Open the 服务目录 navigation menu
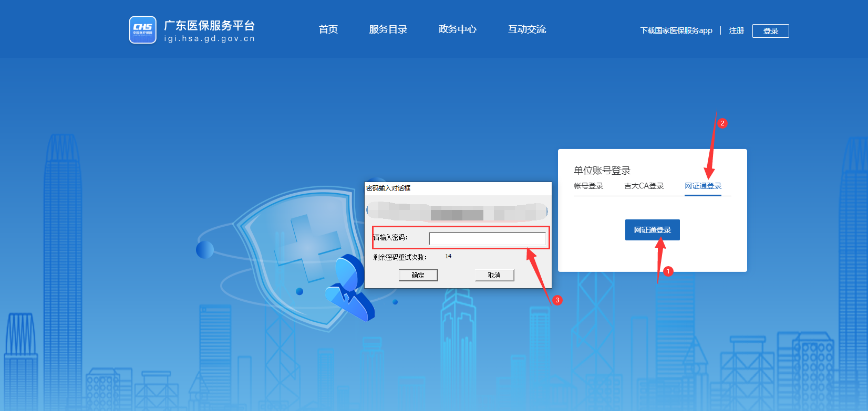This screenshot has width=868, height=411. [388, 29]
